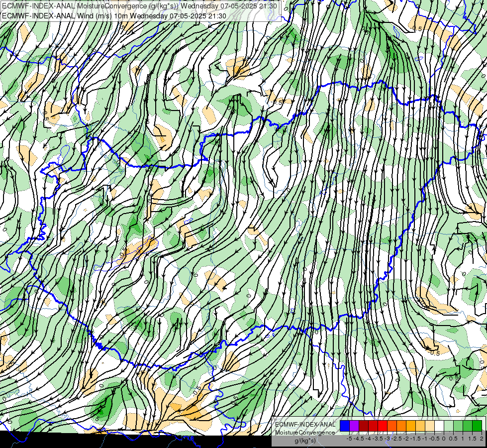
Task: Click the 'Wind (m/s) 10m' title line
Action: pos(114,16)
